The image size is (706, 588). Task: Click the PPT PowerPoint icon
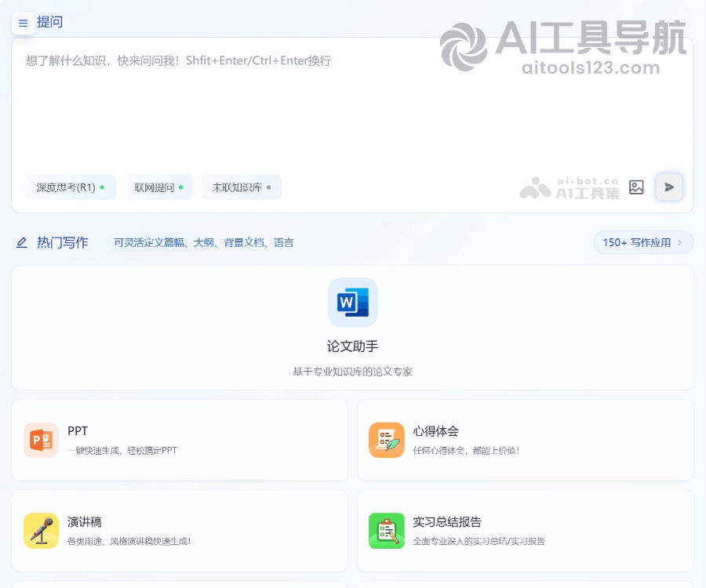(41, 440)
